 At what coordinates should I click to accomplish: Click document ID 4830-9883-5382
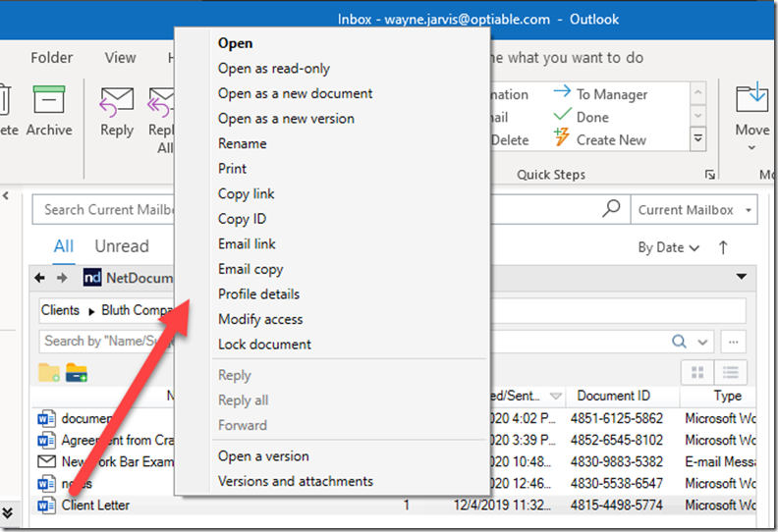pos(617,461)
